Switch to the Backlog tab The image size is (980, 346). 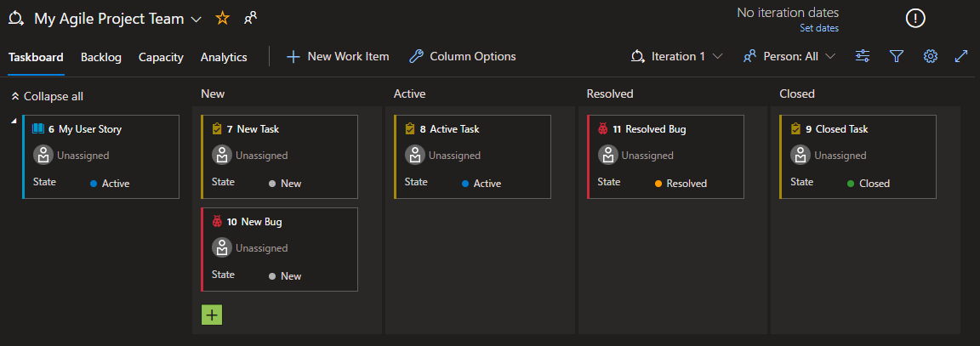coord(101,57)
